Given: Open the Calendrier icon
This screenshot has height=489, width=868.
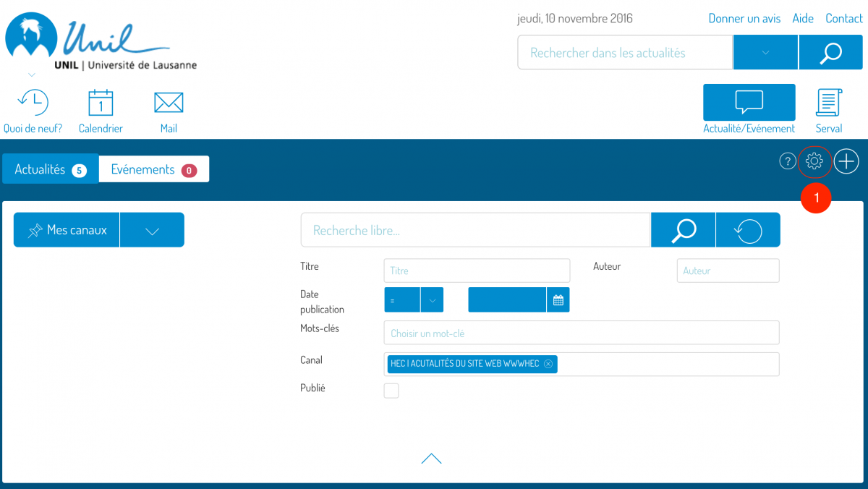Looking at the screenshot, I should pyautogui.click(x=101, y=103).
